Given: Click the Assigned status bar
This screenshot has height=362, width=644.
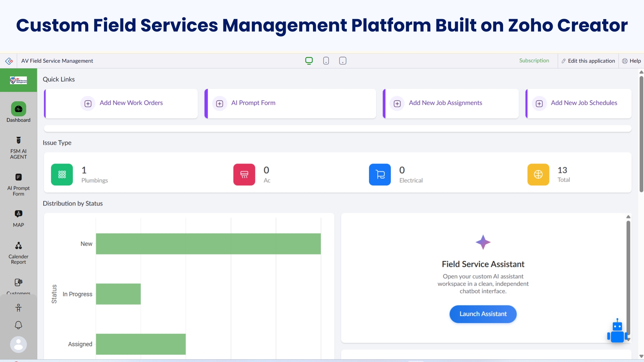Looking at the screenshot, I should [x=141, y=344].
